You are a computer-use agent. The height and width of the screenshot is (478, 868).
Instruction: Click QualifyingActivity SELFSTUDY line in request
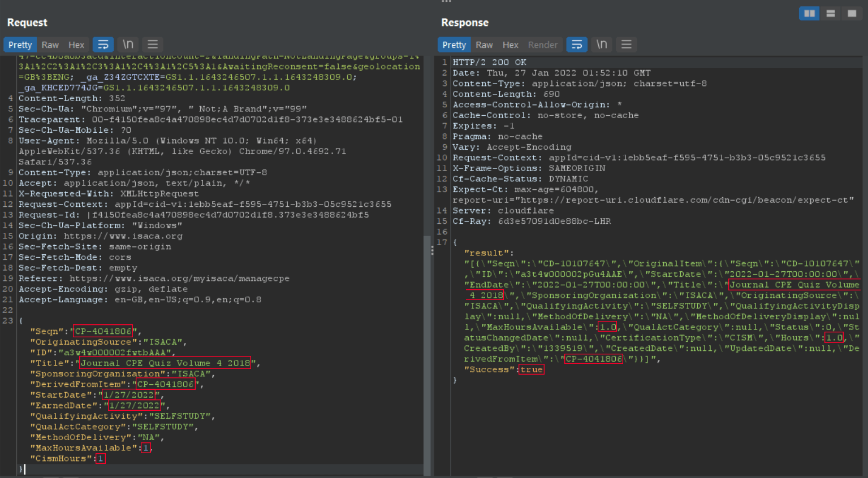pos(123,416)
